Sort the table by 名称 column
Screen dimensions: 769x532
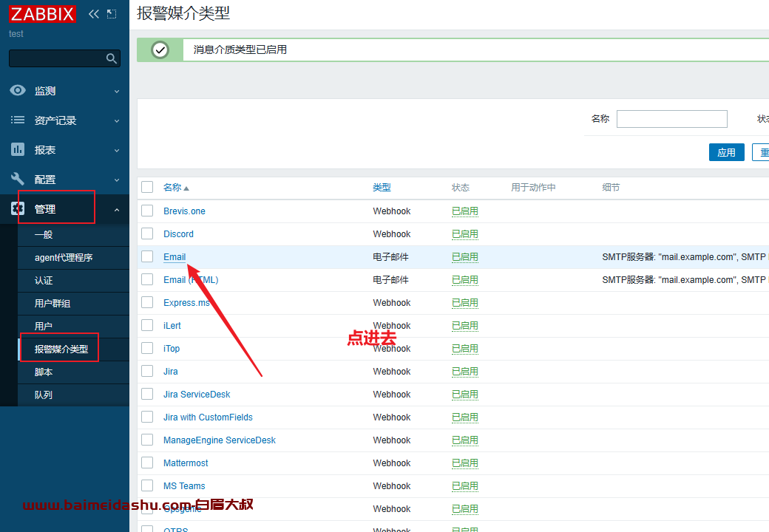point(172,188)
